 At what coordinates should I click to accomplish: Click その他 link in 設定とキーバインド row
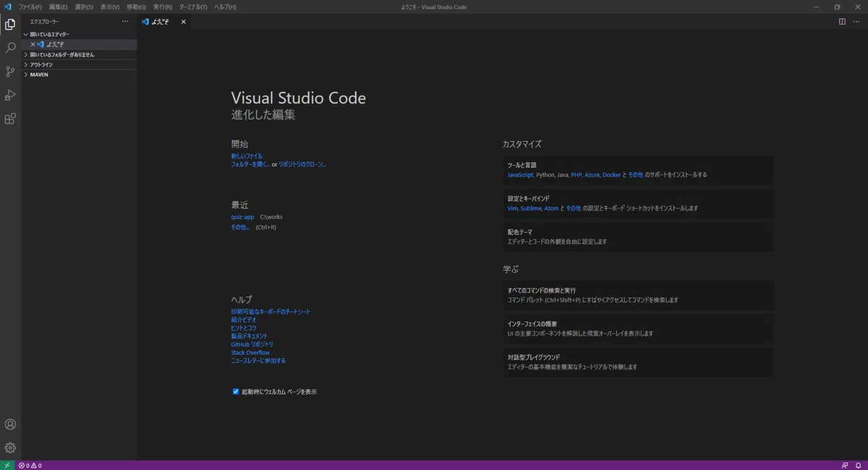(573, 208)
